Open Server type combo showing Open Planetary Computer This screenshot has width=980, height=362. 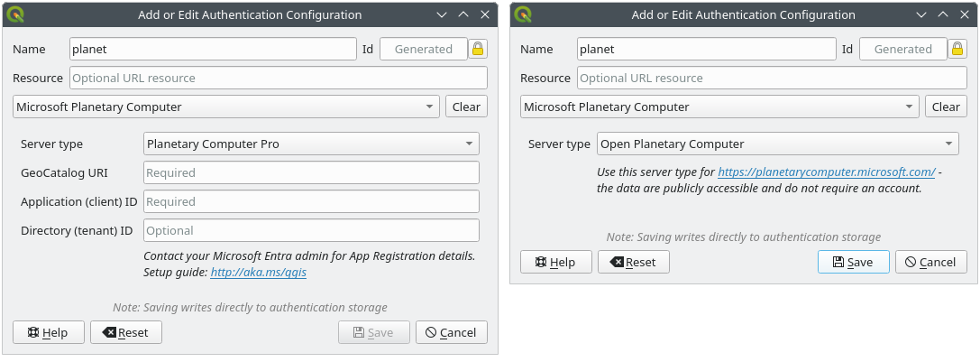coord(777,144)
